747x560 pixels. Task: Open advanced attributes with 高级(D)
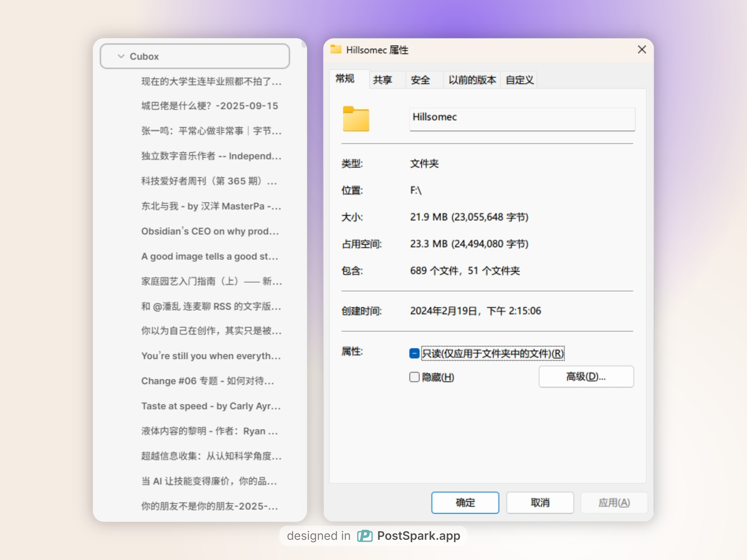(586, 376)
